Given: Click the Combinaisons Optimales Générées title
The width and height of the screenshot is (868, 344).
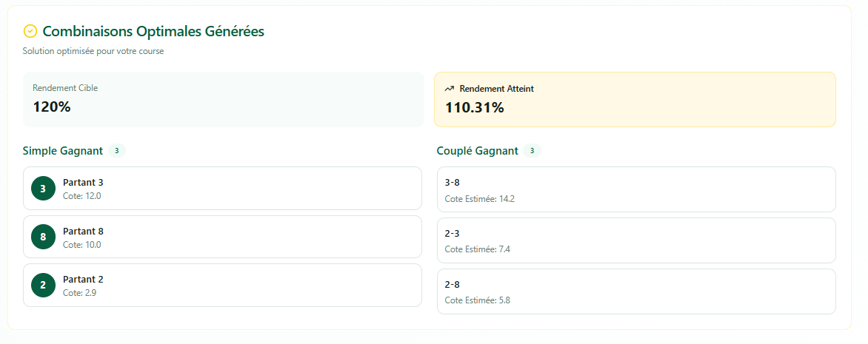Looking at the screenshot, I should (x=153, y=31).
